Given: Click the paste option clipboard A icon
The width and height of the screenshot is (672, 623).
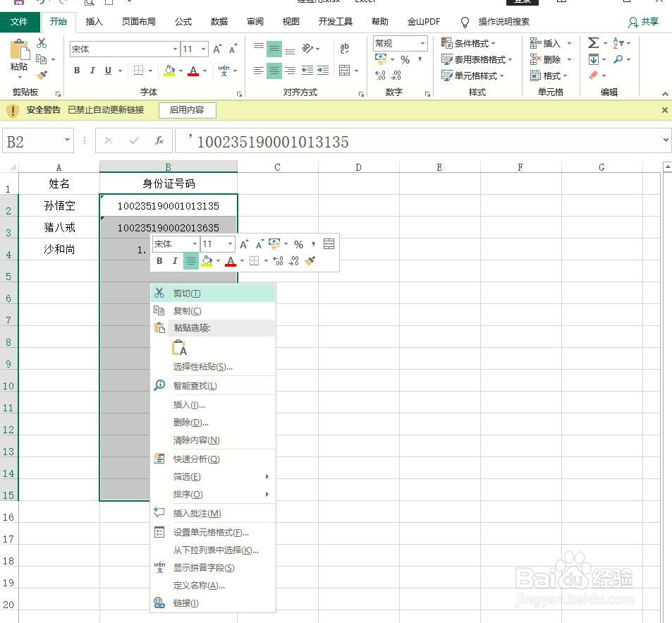Looking at the screenshot, I should click(x=179, y=348).
